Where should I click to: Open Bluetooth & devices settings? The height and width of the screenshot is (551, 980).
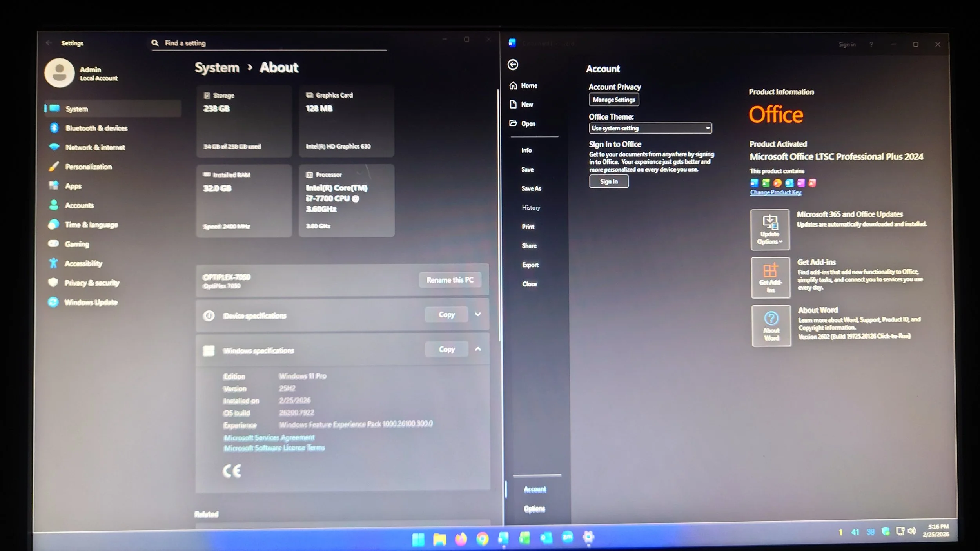(96, 128)
